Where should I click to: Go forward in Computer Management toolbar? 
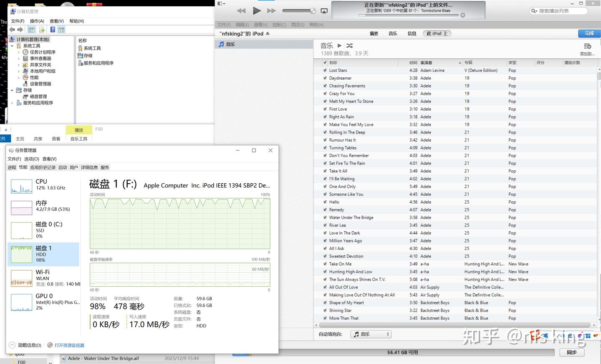click(20, 30)
